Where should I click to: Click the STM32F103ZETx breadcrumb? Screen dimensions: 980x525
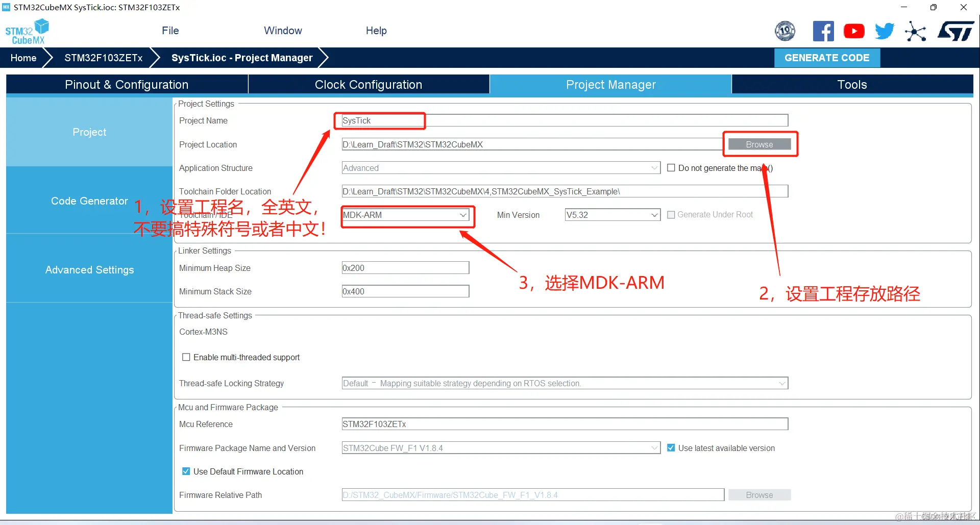(103, 58)
